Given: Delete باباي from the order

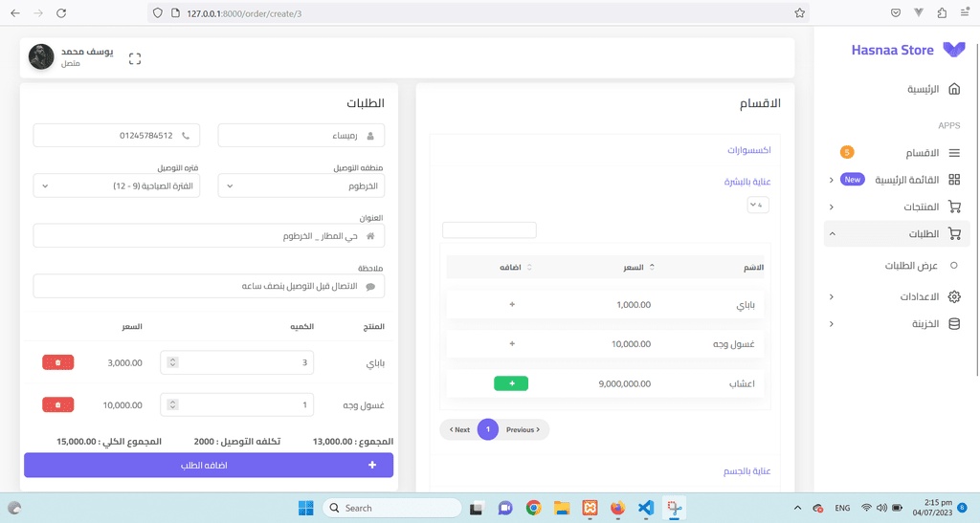Looking at the screenshot, I should (x=58, y=362).
